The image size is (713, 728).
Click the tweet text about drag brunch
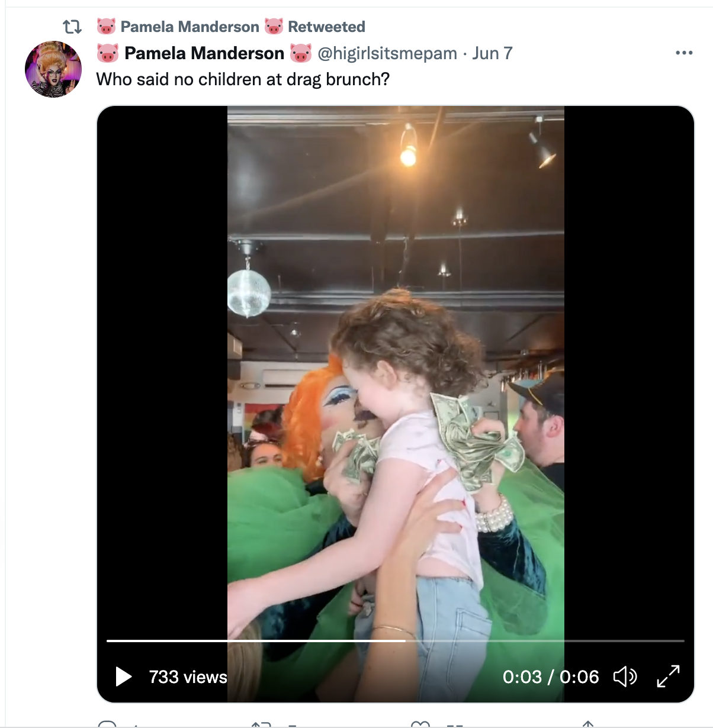pos(243,79)
